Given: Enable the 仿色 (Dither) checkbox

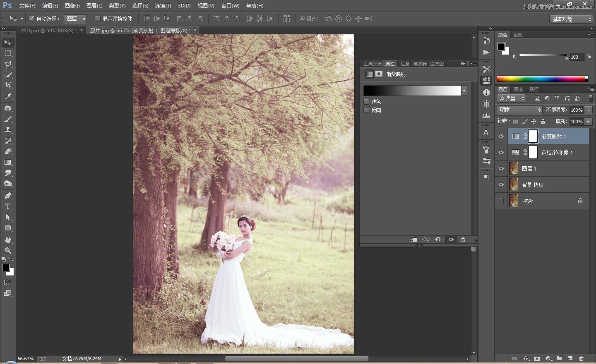Looking at the screenshot, I should tap(366, 102).
